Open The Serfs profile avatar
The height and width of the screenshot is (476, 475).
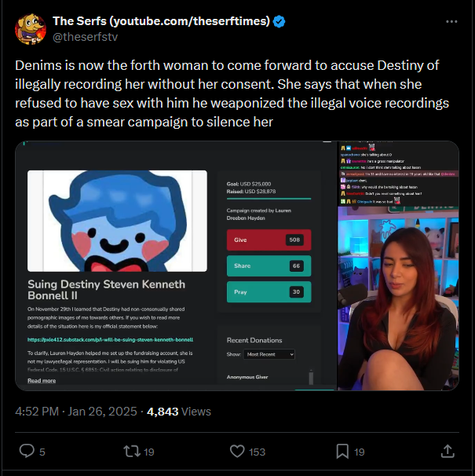click(x=31, y=29)
